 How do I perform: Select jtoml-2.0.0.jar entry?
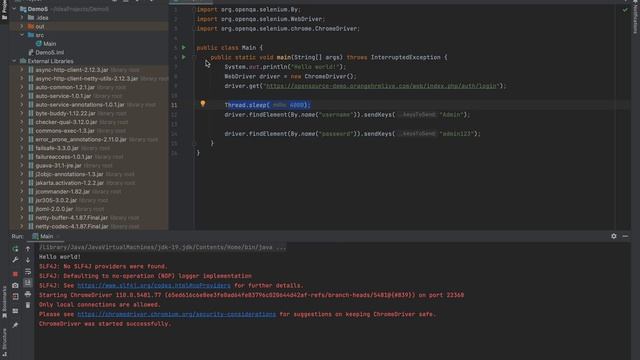pyautogui.click(x=54, y=209)
